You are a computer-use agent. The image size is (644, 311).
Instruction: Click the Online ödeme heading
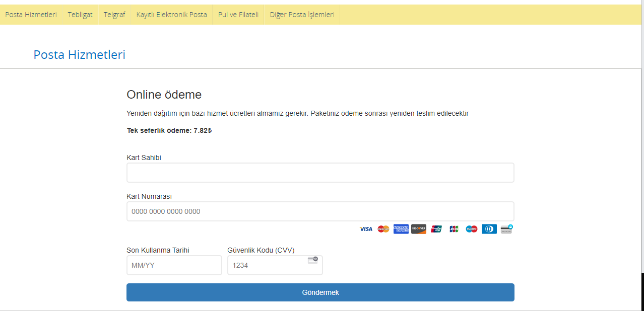[x=164, y=95]
